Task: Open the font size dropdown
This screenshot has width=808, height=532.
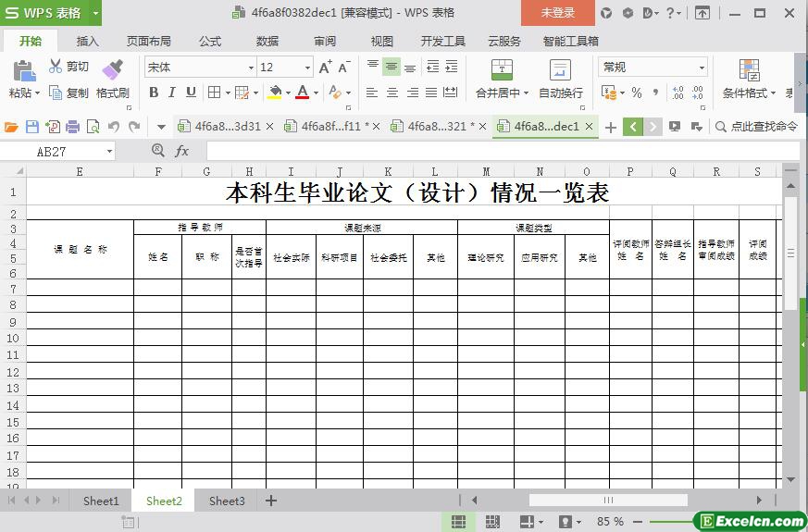Action: point(307,68)
